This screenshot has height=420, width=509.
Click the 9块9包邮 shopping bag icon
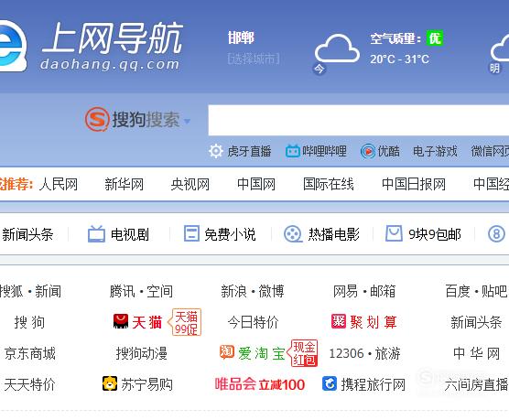tap(394, 233)
